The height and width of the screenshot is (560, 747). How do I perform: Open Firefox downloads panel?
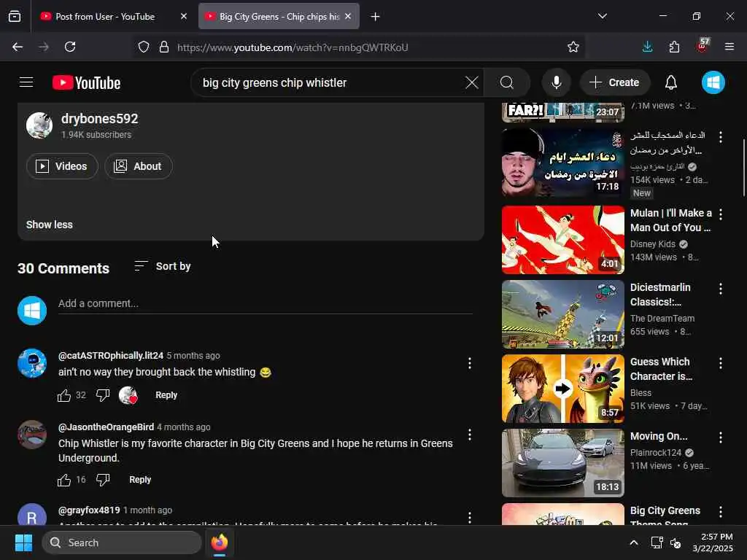[648, 47]
